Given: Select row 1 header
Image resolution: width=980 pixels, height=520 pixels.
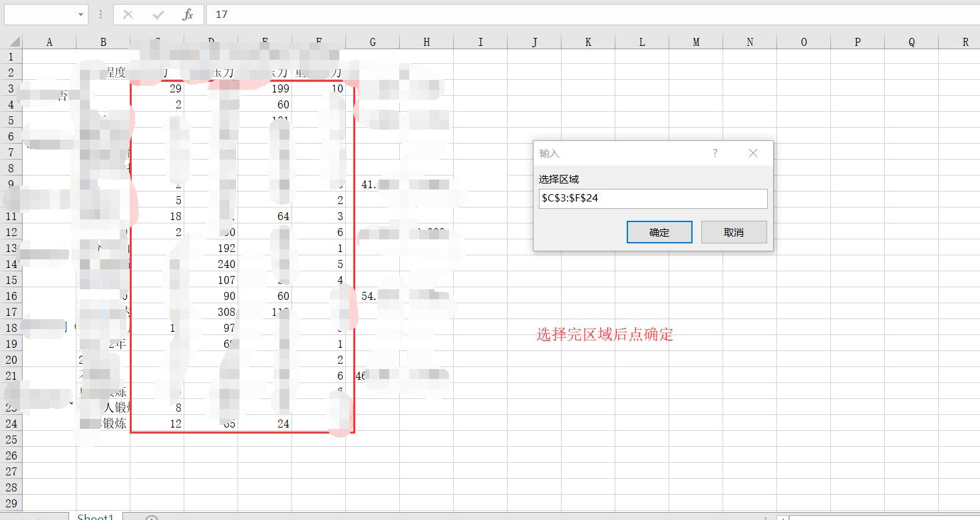Looking at the screenshot, I should [x=11, y=57].
